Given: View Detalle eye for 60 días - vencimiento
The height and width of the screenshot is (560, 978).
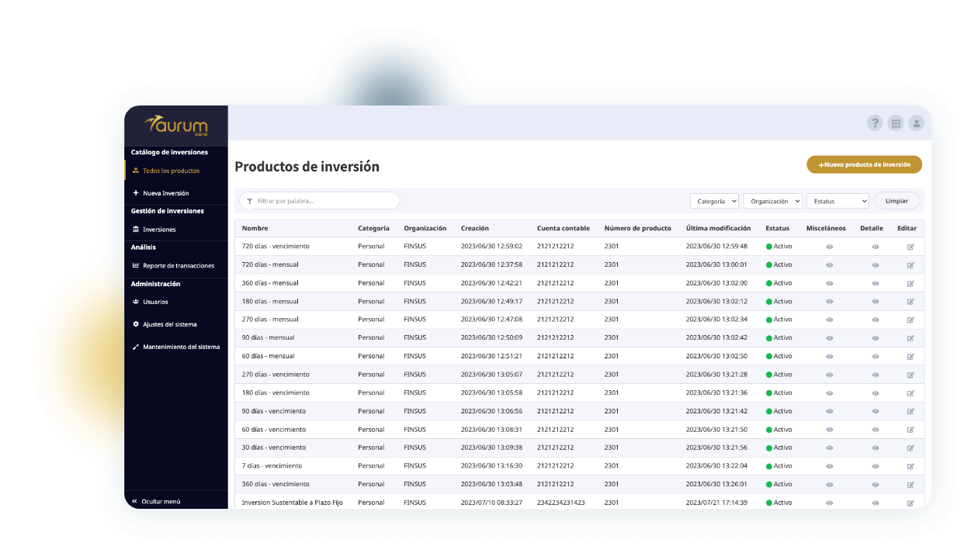Looking at the screenshot, I should tap(875, 430).
